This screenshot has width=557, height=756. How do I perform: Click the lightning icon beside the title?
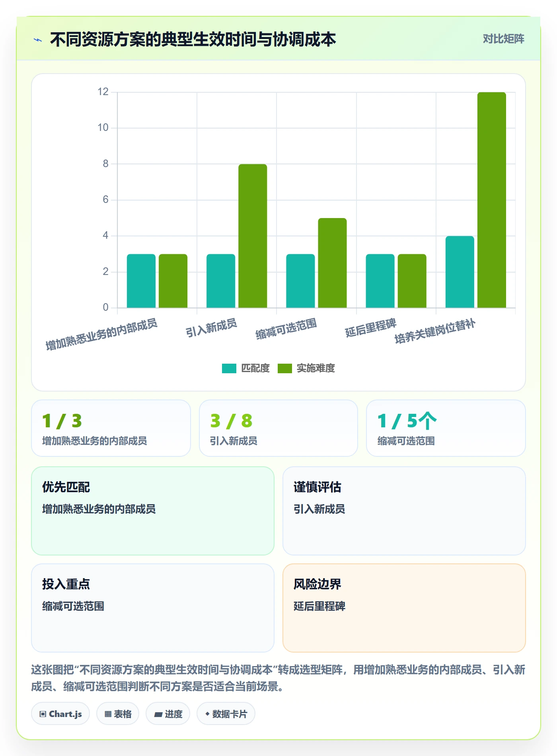pyautogui.click(x=38, y=40)
